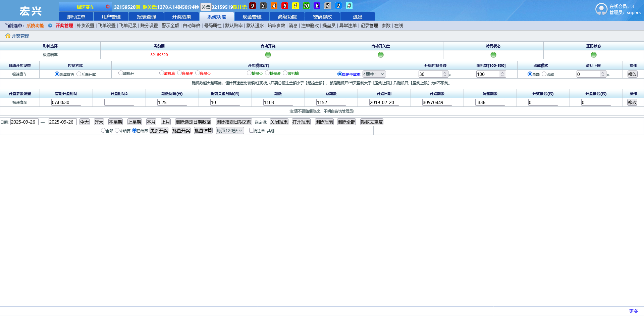Click the 更多 link
This screenshot has width=644, height=318.
point(634,311)
